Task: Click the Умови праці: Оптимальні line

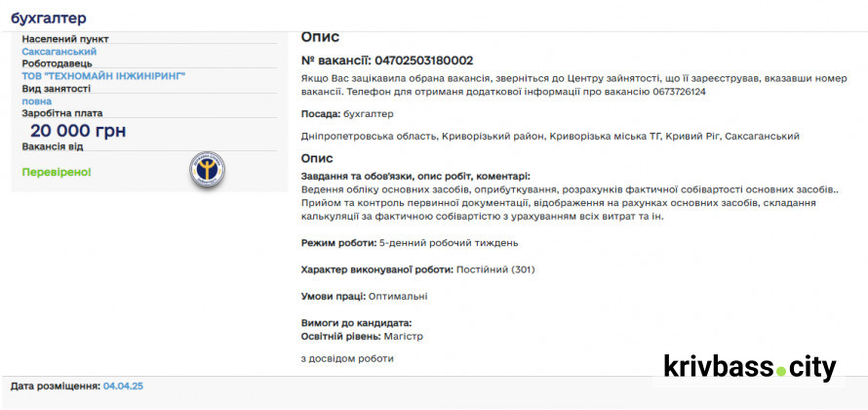Action: click(364, 296)
